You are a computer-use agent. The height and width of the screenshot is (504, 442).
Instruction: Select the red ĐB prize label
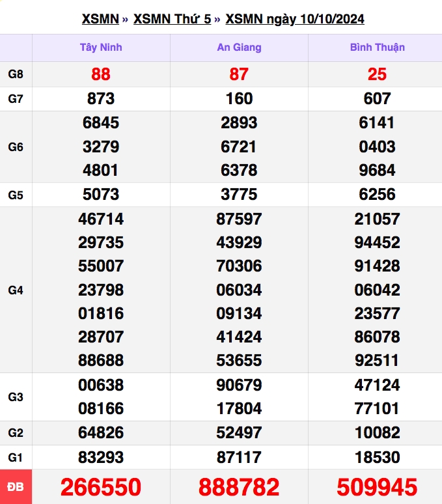click(16, 487)
